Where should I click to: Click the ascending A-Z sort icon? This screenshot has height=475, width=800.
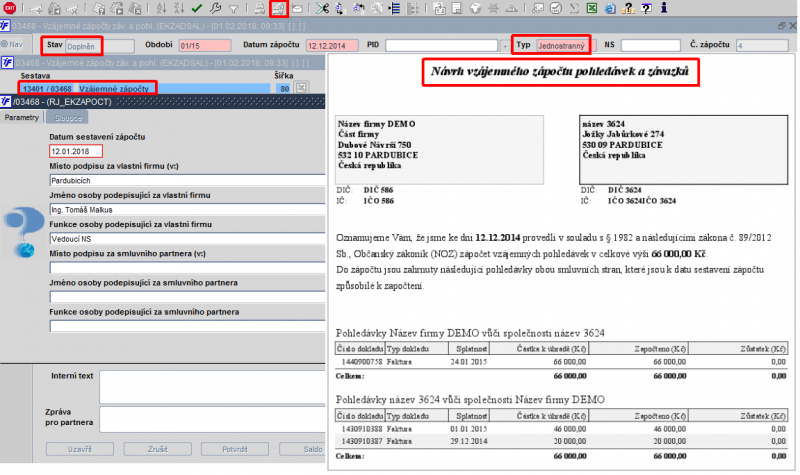click(161, 8)
